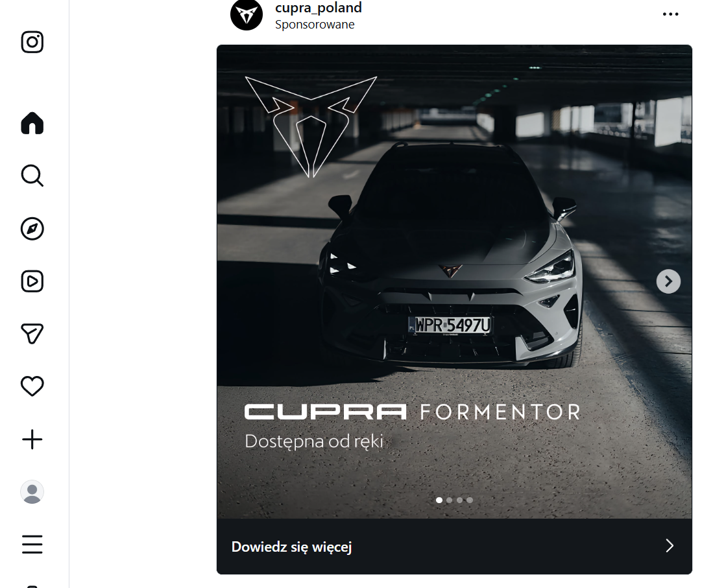The width and height of the screenshot is (726, 588).
Task: Open the Search magnifier icon
Action: pos(32,176)
